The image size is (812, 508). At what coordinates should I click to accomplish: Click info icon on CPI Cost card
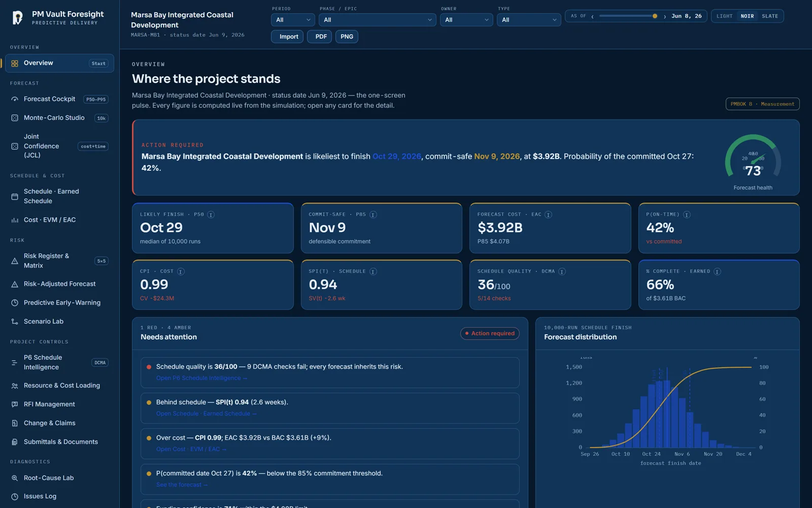click(181, 272)
